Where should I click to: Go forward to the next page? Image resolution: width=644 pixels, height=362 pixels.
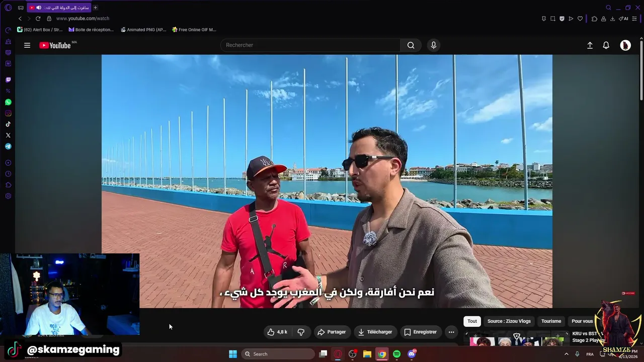[x=29, y=19]
